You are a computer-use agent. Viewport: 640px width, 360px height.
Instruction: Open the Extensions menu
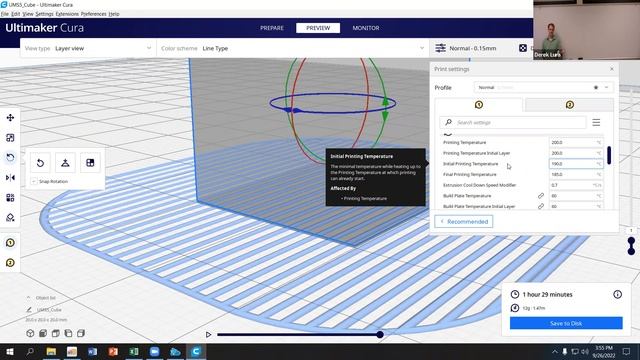pos(67,14)
